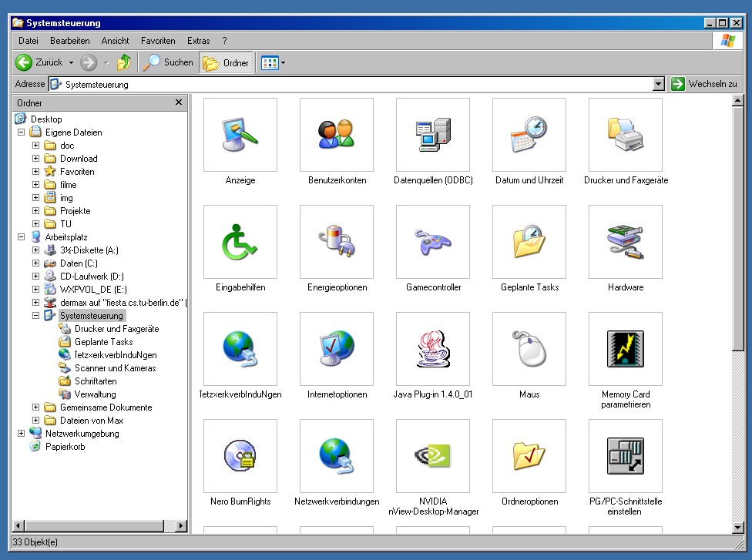Open the Adresse bar dropdown arrow
The image size is (752, 560).
[658, 85]
